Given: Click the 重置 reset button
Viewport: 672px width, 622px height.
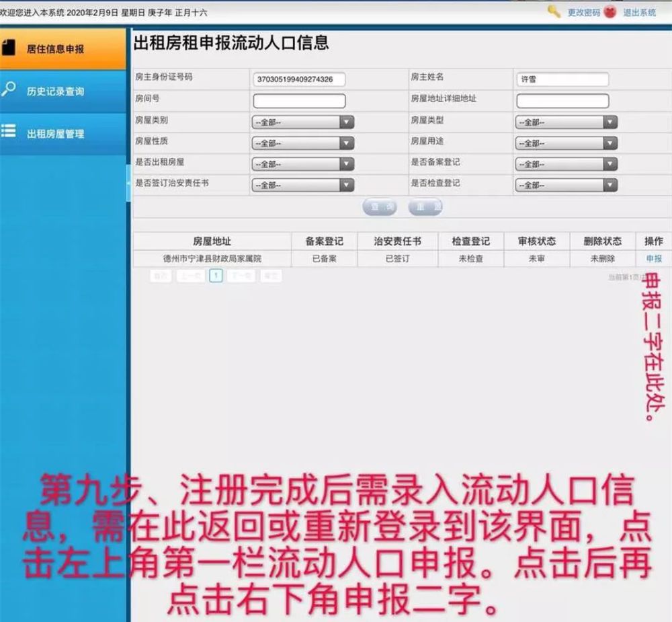Looking at the screenshot, I should tap(425, 207).
